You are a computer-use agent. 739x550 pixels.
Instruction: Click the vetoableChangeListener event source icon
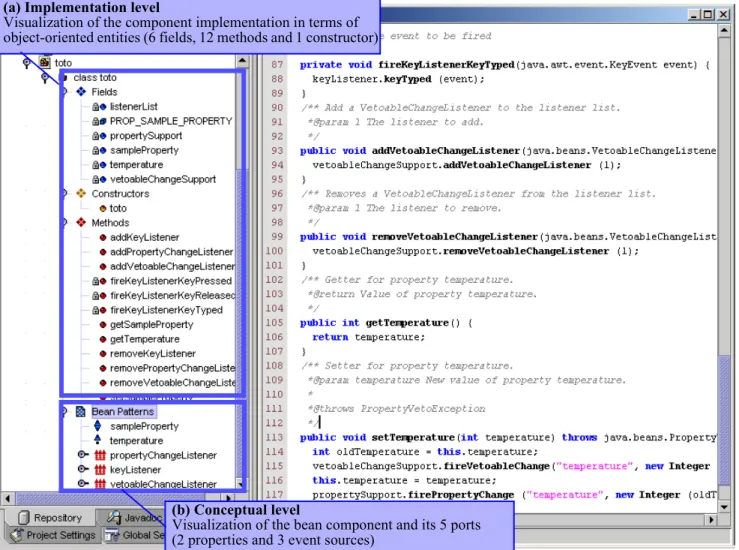pos(100,484)
